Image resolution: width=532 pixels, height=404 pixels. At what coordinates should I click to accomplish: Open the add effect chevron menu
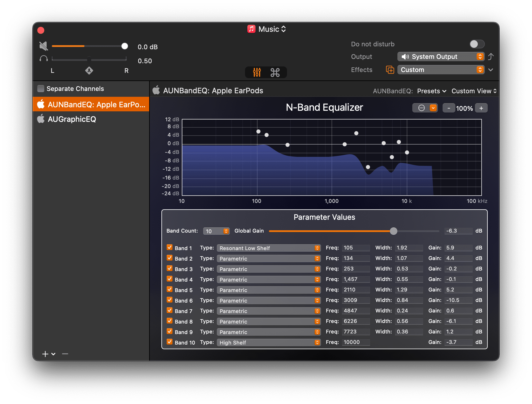[53, 354]
